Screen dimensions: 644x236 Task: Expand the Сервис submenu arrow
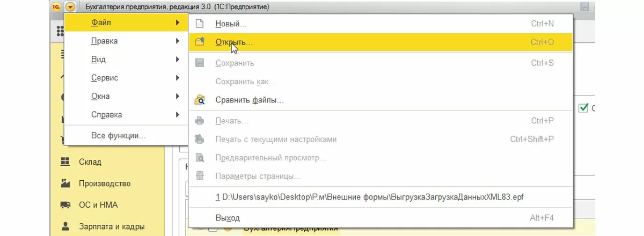click(x=177, y=78)
